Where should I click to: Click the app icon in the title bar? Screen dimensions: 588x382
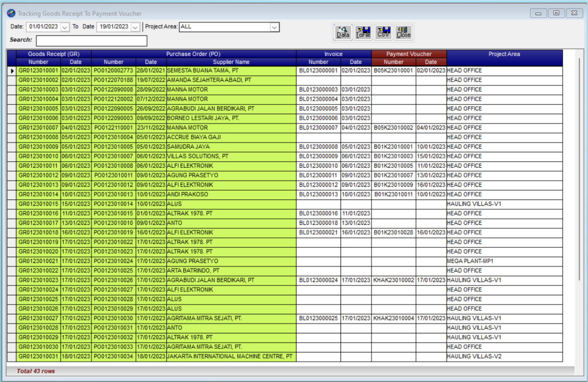point(11,13)
